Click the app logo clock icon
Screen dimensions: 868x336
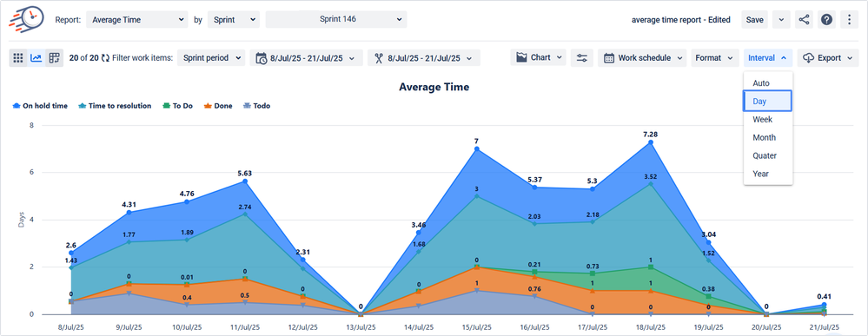point(26,19)
